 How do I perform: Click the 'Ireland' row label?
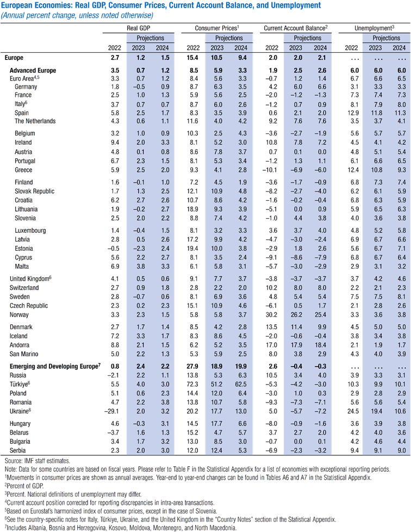point(23,143)
